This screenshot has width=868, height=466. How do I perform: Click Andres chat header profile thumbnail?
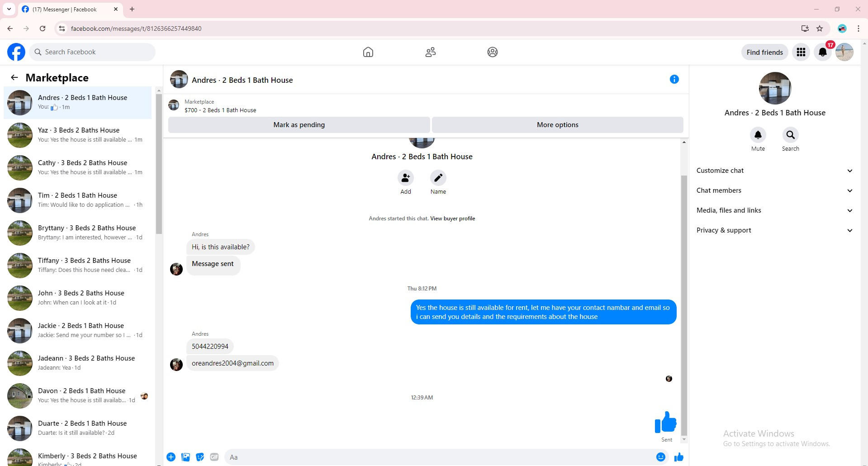(x=179, y=79)
